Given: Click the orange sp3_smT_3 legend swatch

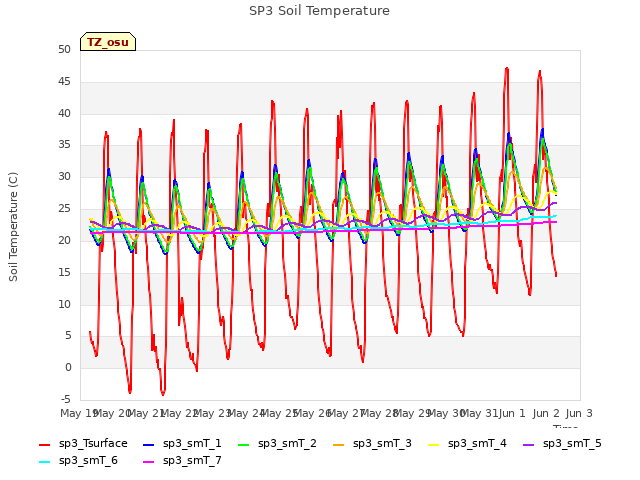Looking at the screenshot, I should [x=339, y=444].
